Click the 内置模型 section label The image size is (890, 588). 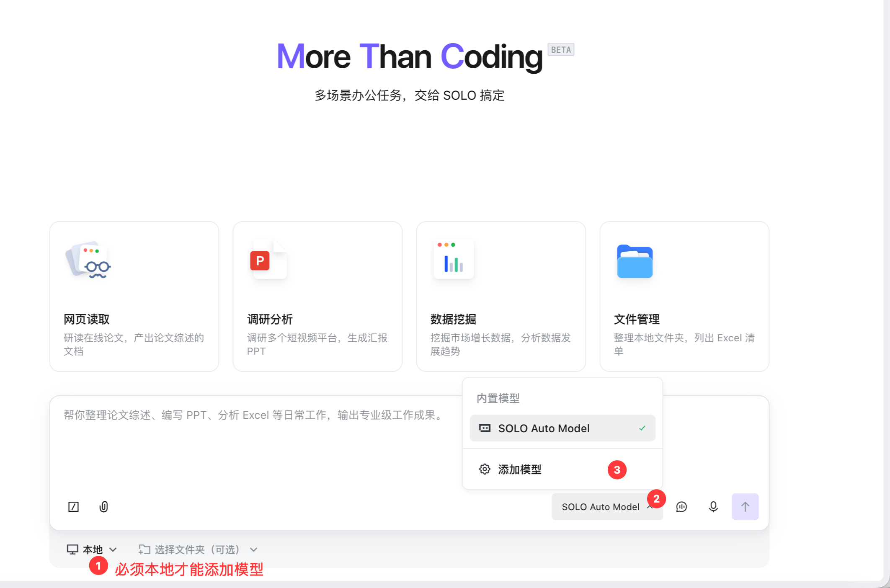[x=498, y=398]
